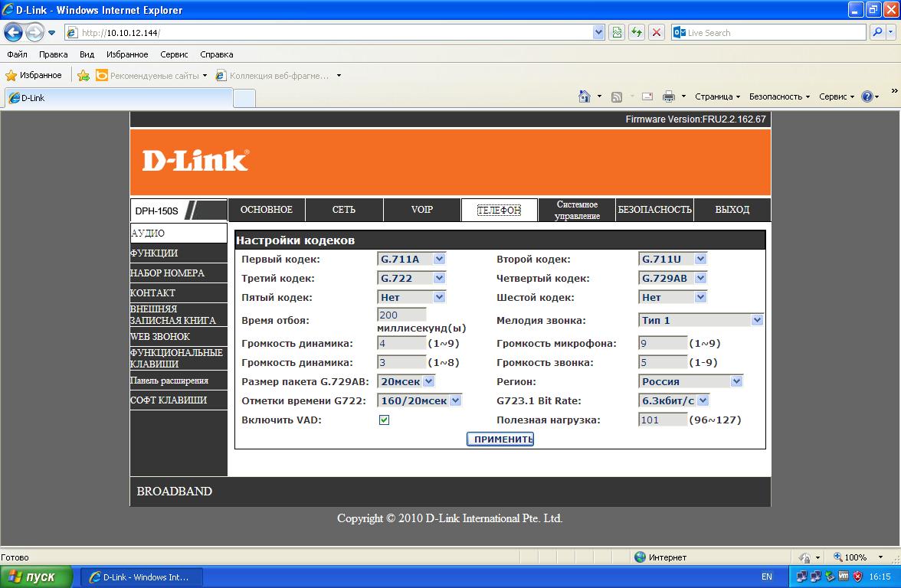Click the Home page icon
The width and height of the screenshot is (901, 588).
[x=585, y=96]
